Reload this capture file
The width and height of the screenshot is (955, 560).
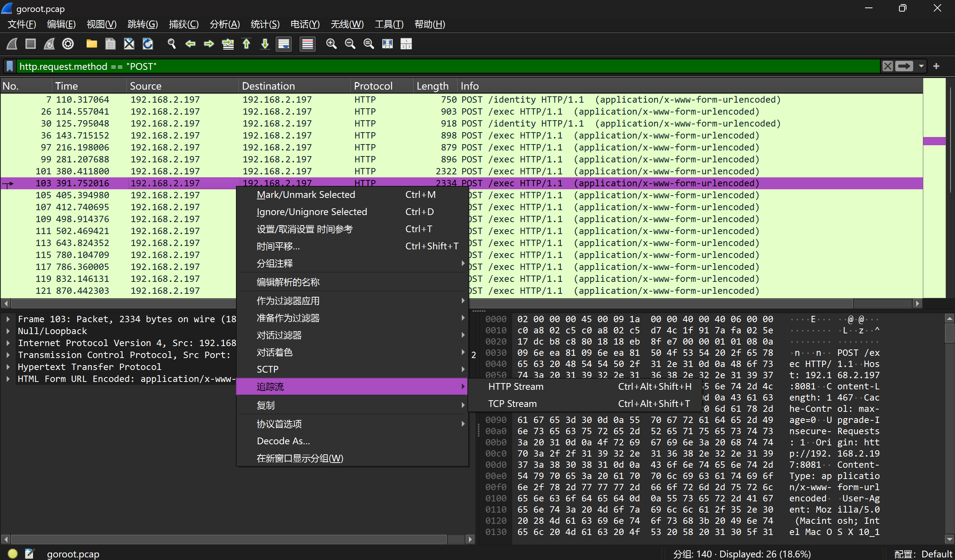tap(148, 44)
